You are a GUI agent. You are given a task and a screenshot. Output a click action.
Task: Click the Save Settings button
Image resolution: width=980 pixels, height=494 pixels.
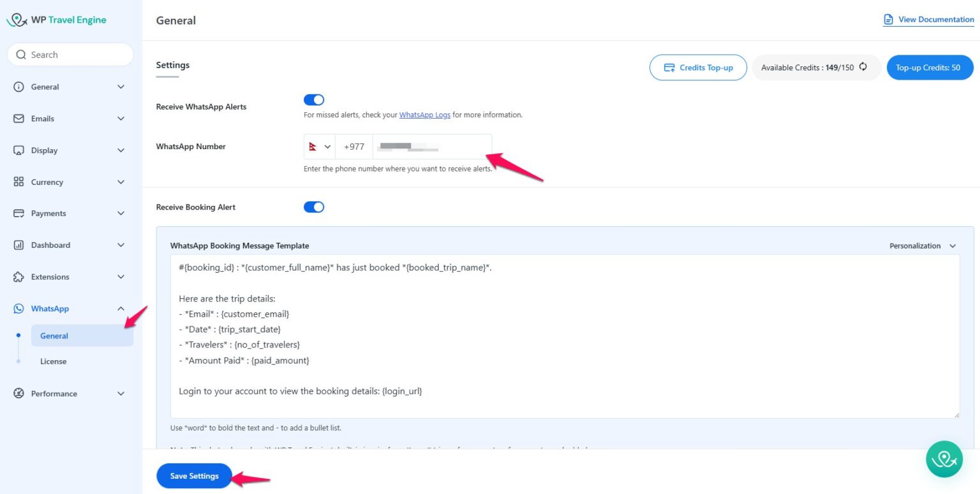coord(193,476)
